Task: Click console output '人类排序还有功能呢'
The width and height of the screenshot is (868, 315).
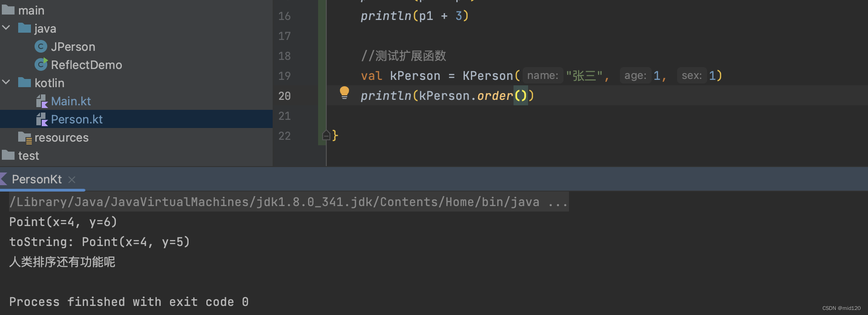Action: click(x=62, y=262)
